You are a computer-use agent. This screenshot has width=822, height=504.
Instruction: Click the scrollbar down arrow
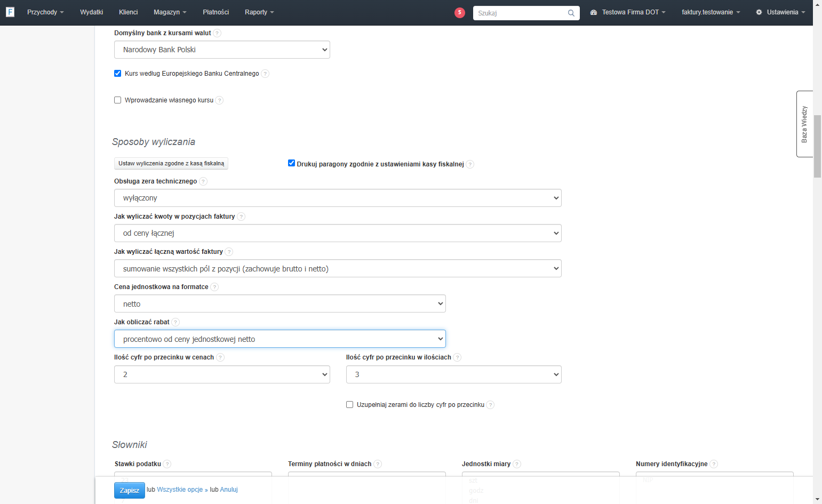pos(817,499)
